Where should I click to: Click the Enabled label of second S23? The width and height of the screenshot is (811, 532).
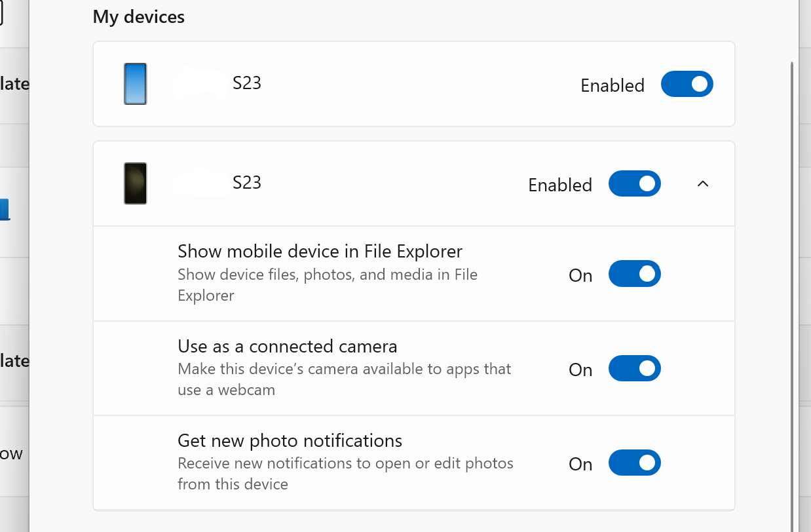pyautogui.click(x=560, y=185)
